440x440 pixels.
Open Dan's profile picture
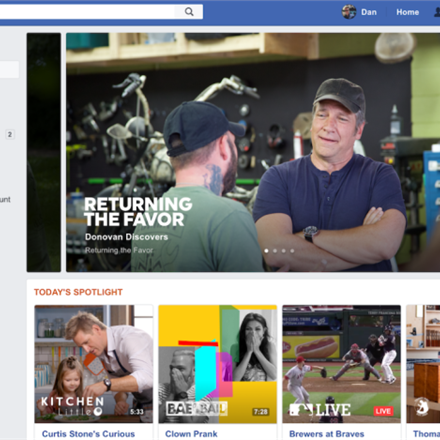(349, 12)
